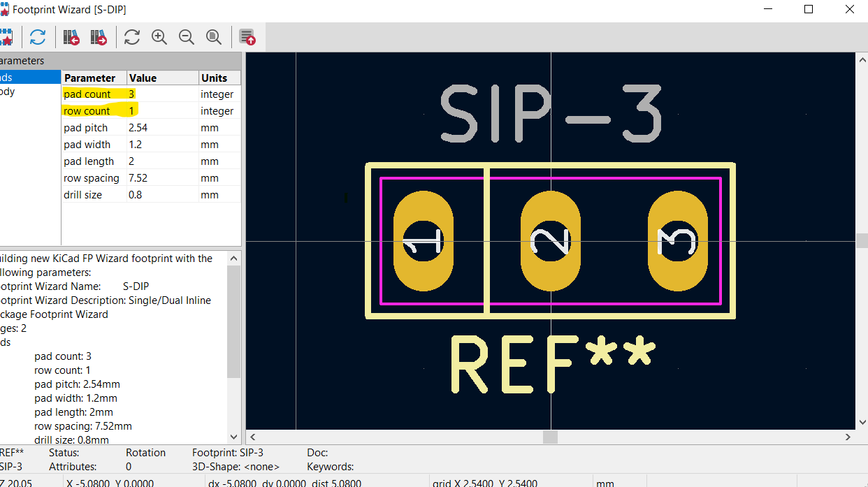Viewport: 868px width, 487px height.
Task: Edit the row count value 1
Action: click(162, 111)
